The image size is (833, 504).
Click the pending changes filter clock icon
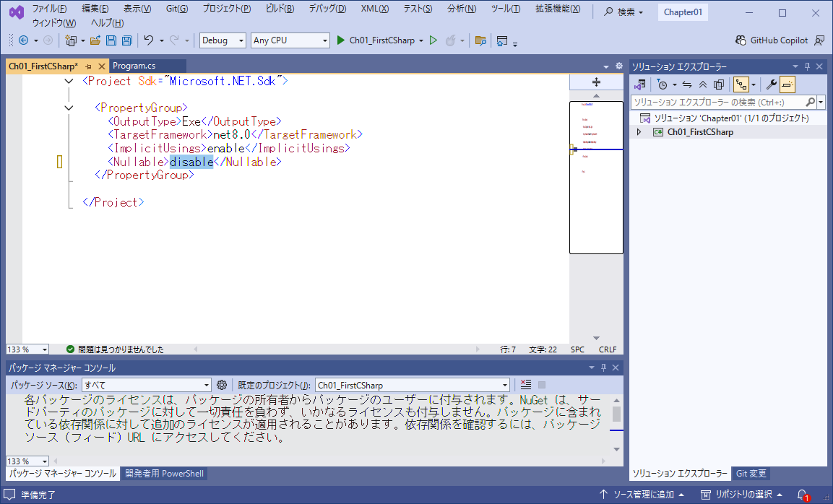click(x=662, y=84)
